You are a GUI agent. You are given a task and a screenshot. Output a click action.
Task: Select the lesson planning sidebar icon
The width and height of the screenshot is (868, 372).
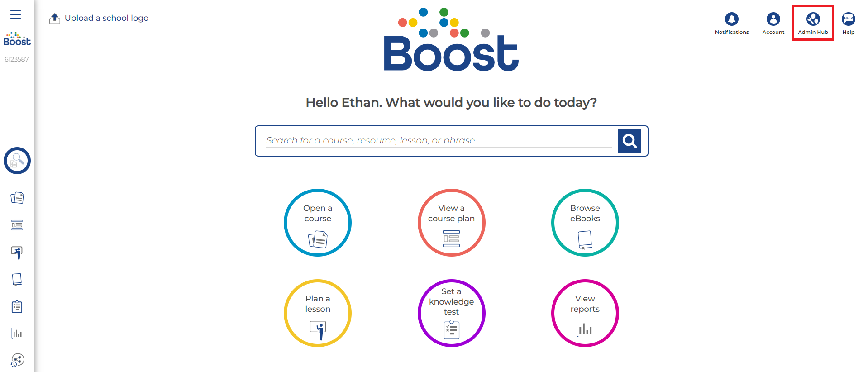click(17, 252)
